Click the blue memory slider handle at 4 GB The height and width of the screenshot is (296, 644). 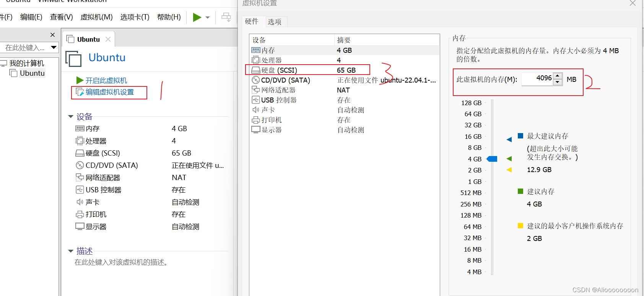click(492, 159)
